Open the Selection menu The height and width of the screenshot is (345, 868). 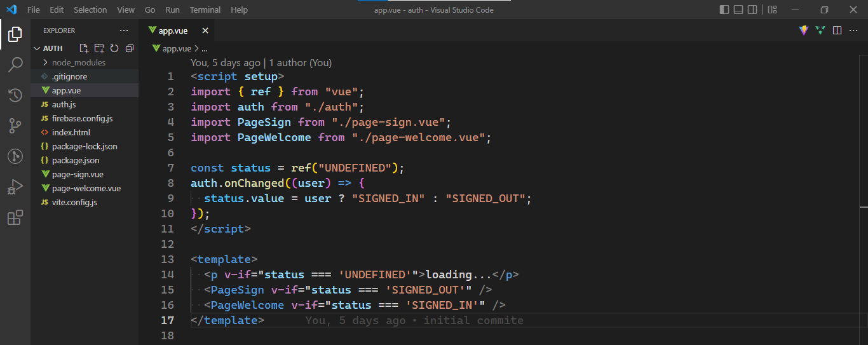(x=90, y=10)
